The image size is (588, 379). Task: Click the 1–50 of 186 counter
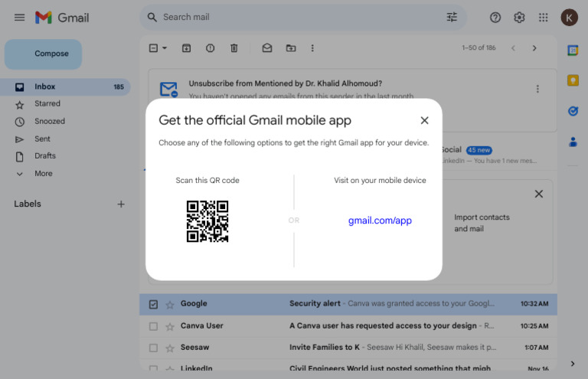coord(479,48)
